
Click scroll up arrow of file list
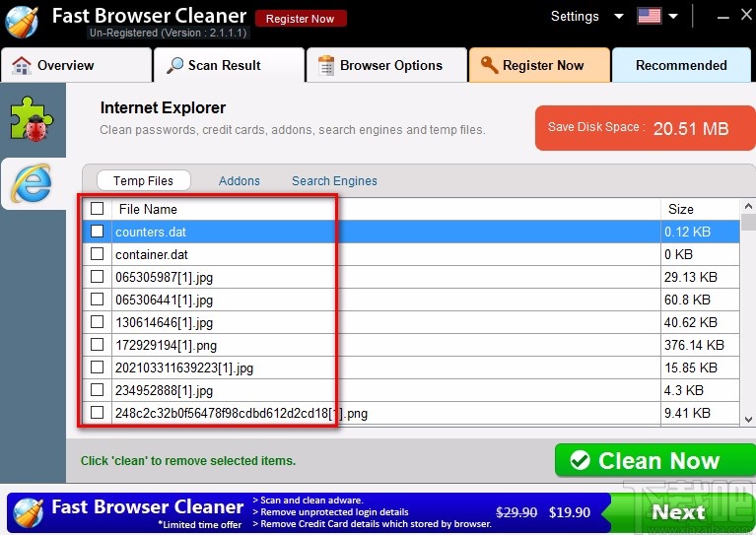click(748, 207)
